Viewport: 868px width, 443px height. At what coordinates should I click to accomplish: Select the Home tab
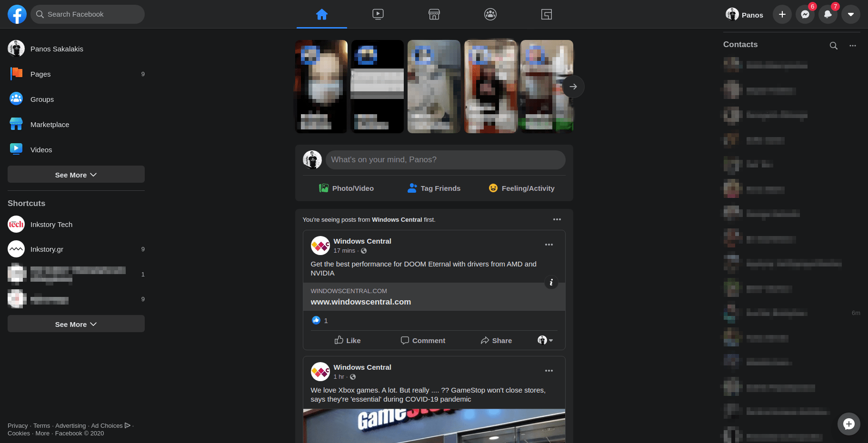(x=321, y=14)
